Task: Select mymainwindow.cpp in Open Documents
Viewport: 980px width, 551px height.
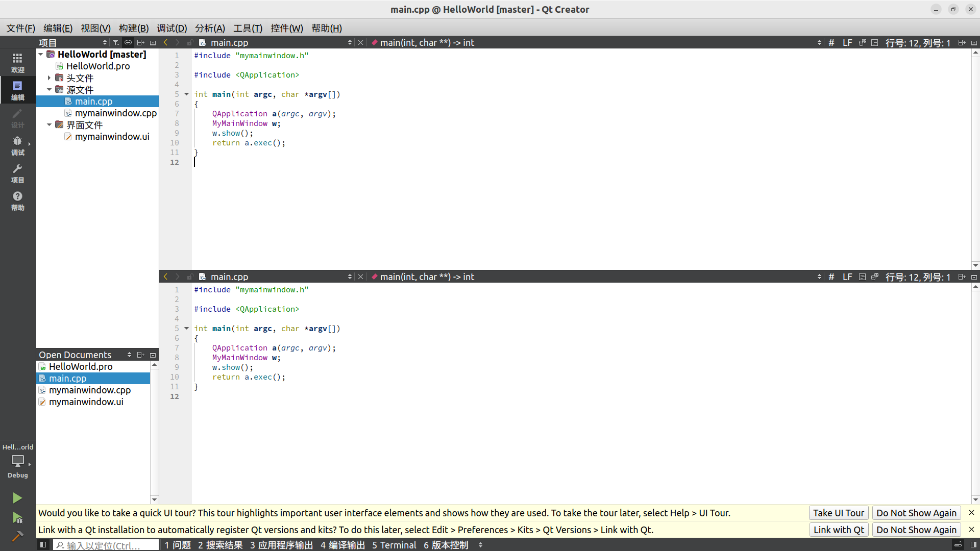Action: (90, 390)
